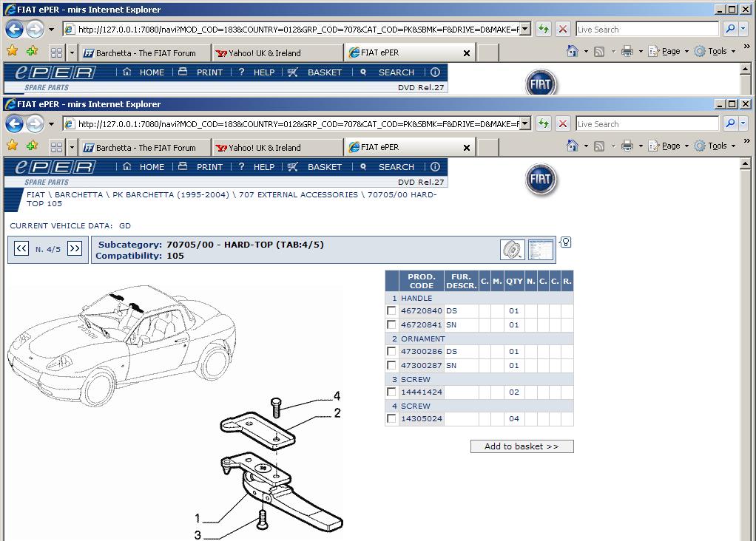
Task: Click Back arrow in the front window
Action: tap(15, 124)
